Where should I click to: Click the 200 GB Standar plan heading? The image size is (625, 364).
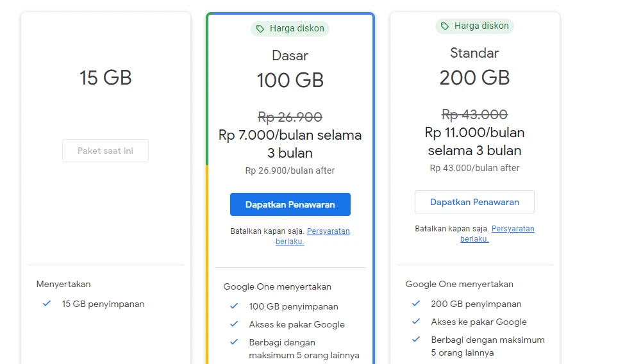click(x=474, y=78)
